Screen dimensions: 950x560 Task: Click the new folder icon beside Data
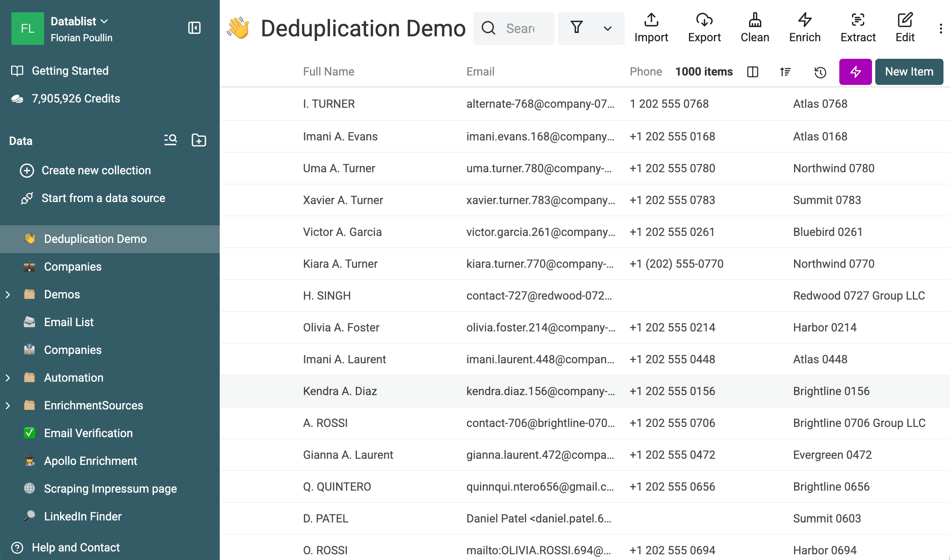(199, 140)
